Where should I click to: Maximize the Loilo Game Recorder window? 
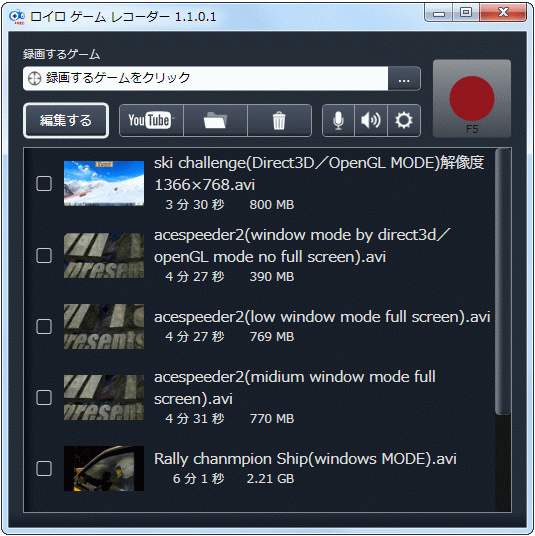point(466,13)
